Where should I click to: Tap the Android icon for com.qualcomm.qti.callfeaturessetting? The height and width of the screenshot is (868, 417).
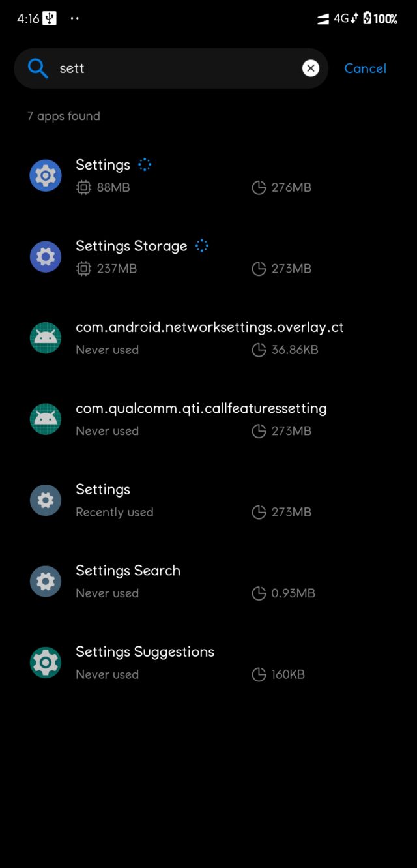[45, 419]
